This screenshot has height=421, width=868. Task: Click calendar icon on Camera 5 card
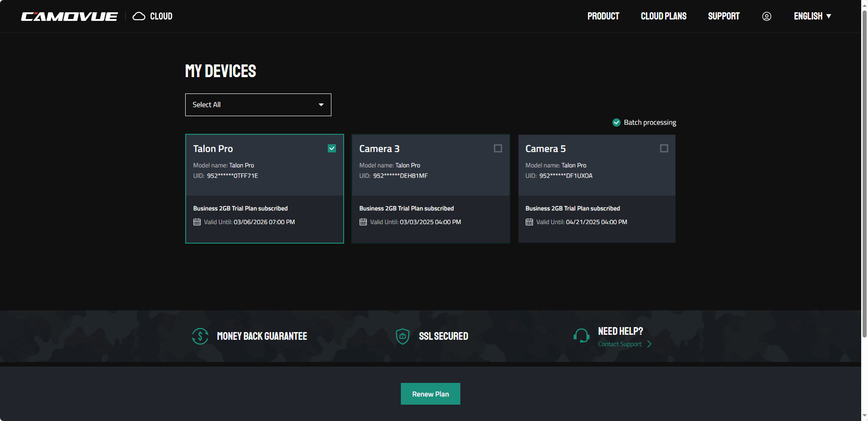click(x=529, y=222)
